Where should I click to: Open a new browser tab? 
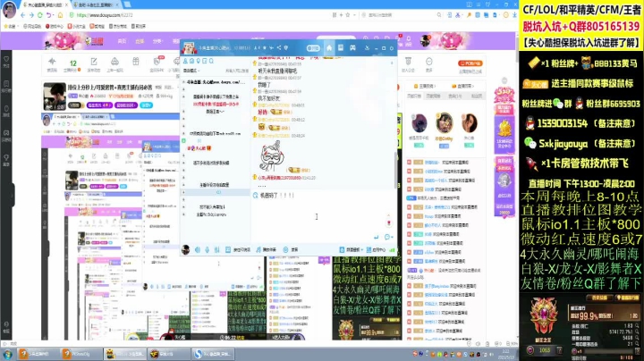coord(127,4)
